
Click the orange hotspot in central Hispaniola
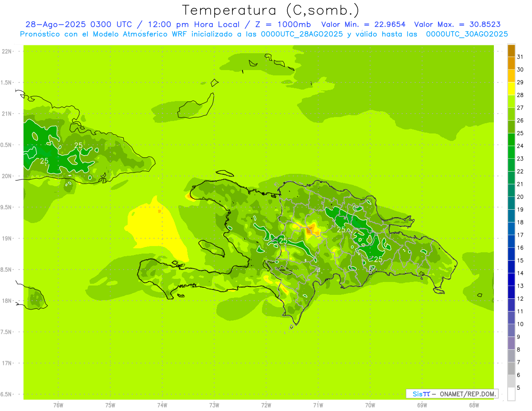pos(311,229)
